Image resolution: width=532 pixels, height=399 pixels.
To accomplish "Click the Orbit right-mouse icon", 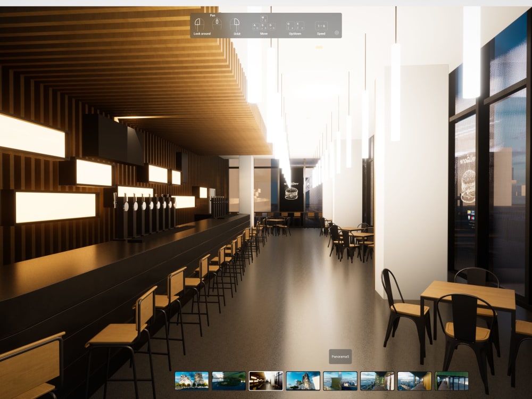I will point(235,24).
